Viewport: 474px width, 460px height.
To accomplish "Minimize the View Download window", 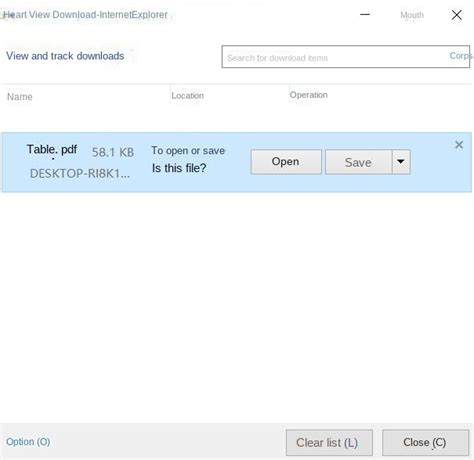I will coord(365,14).
